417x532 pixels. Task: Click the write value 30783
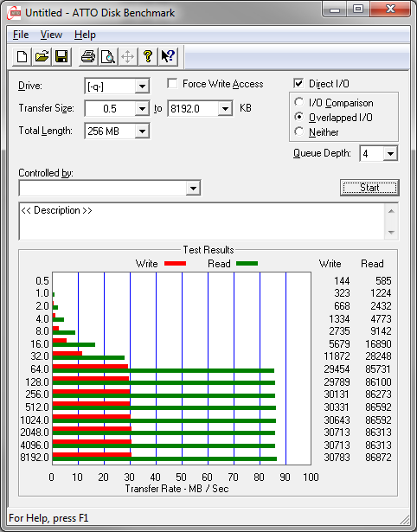click(337, 458)
